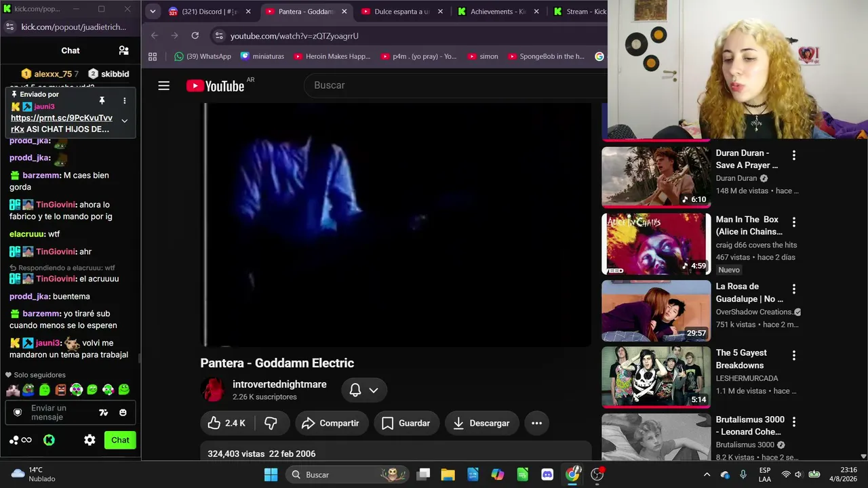The image size is (868, 488).
Task: Focus the Enviar un mensaje chat input
Action: coord(61,412)
